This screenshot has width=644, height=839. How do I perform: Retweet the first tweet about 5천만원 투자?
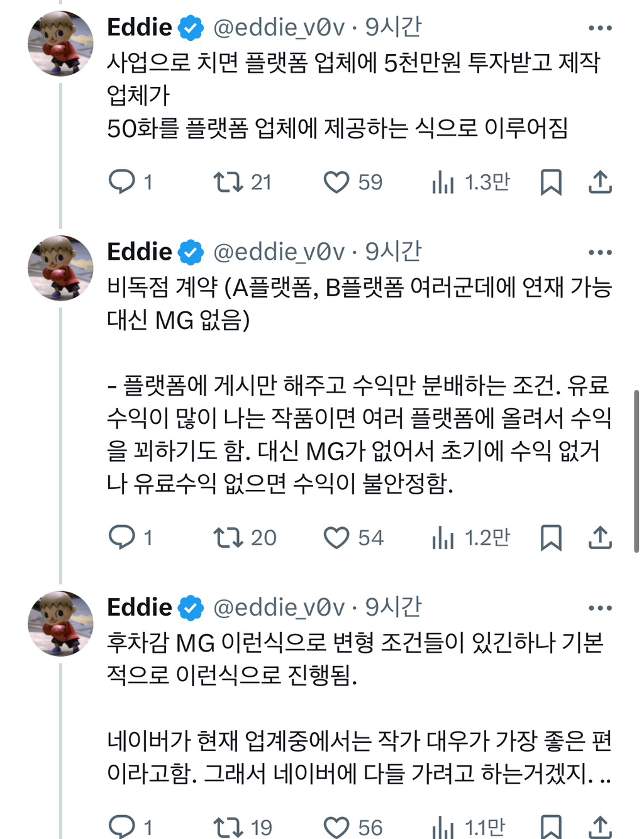pyautogui.click(x=226, y=182)
